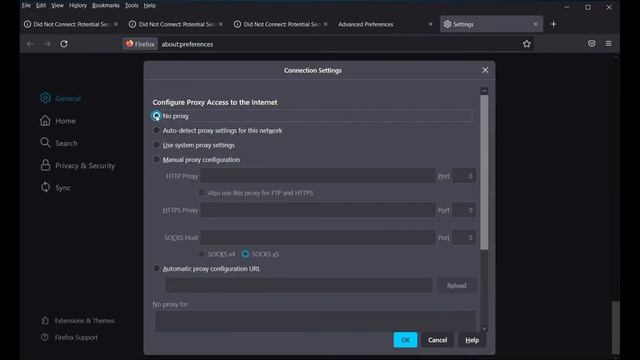Click the dialog vertical scrollbar thumb
The width and height of the screenshot is (640, 360).
[484, 172]
